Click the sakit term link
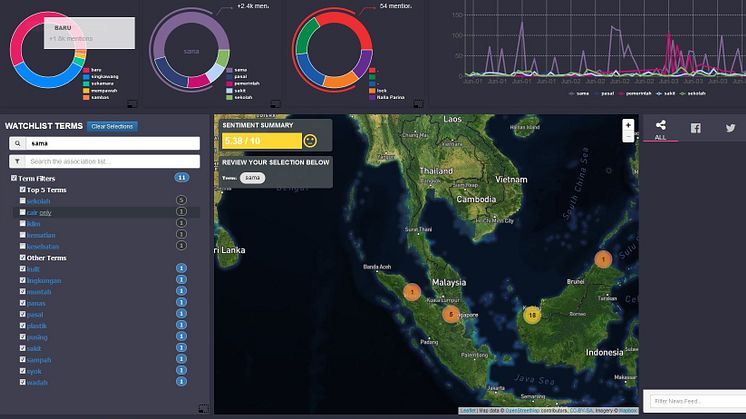Viewport: 746px width, 419px height. coord(34,349)
